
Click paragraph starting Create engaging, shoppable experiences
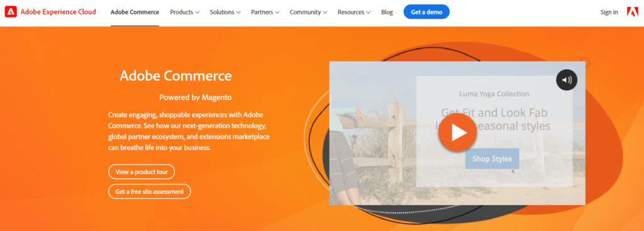click(189, 131)
